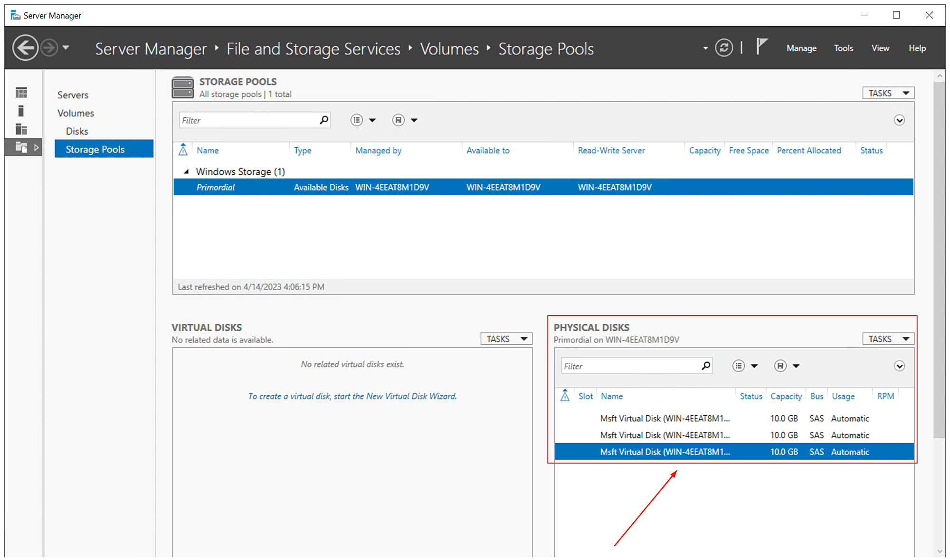The image size is (950, 560).
Task: Sort physical disks by Capacity column
Action: tap(786, 396)
